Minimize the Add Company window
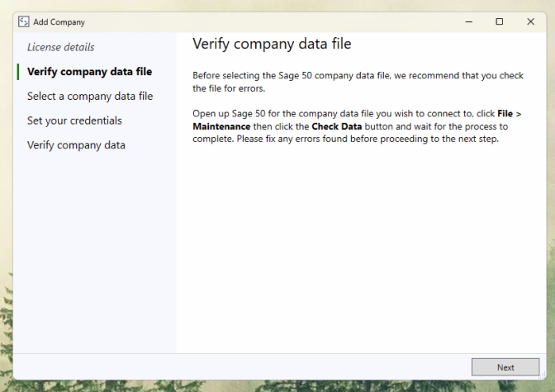Image resolution: width=555 pixels, height=392 pixels. pos(469,21)
